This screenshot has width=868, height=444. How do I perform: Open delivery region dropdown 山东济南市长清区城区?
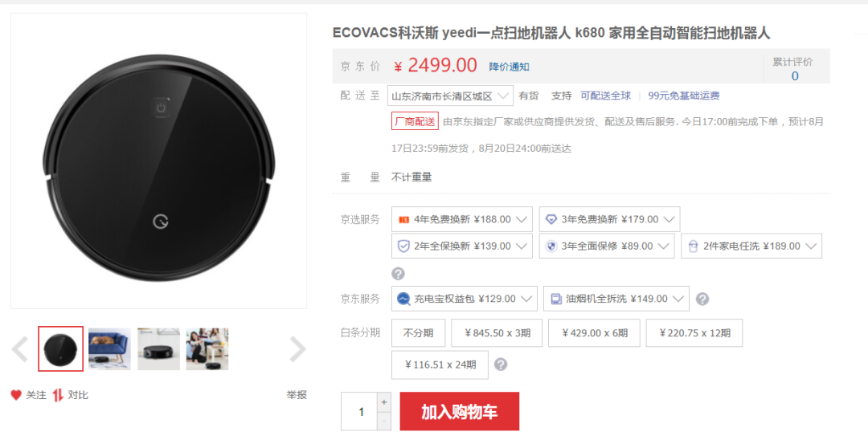450,96
